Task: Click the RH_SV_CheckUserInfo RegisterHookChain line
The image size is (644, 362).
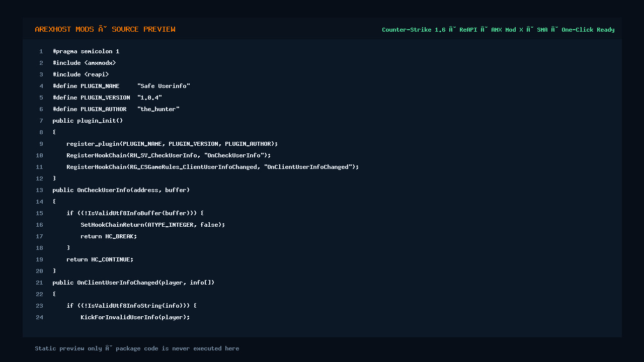Action: (169, 155)
